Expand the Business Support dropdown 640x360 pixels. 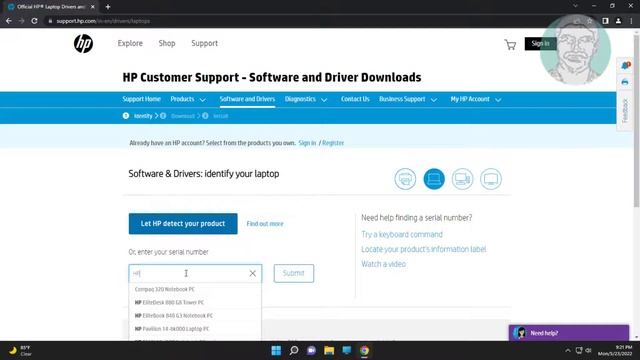click(434, 100)
